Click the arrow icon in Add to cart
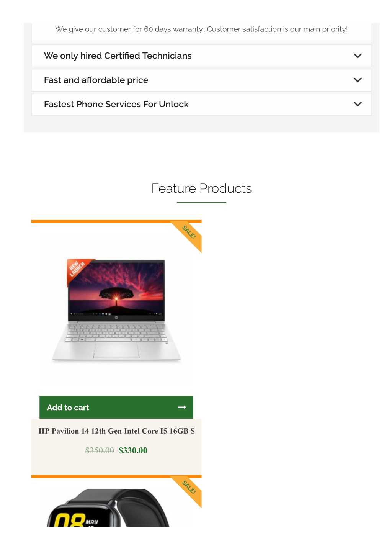Image resolution: width=392 pixels, height=555 pixels. pyautogui.click(x=182, y=407)
